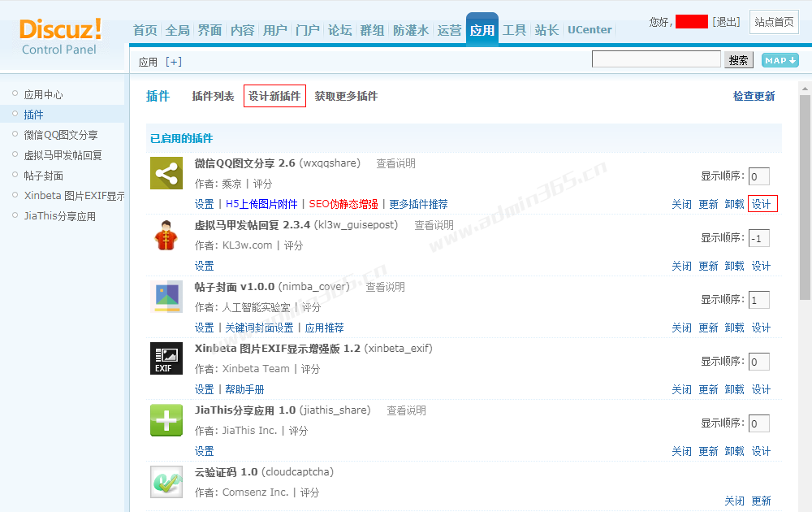Open JiaThis分享应用 in the sidebar
The image size is (812, 512).
pos(59,216)
